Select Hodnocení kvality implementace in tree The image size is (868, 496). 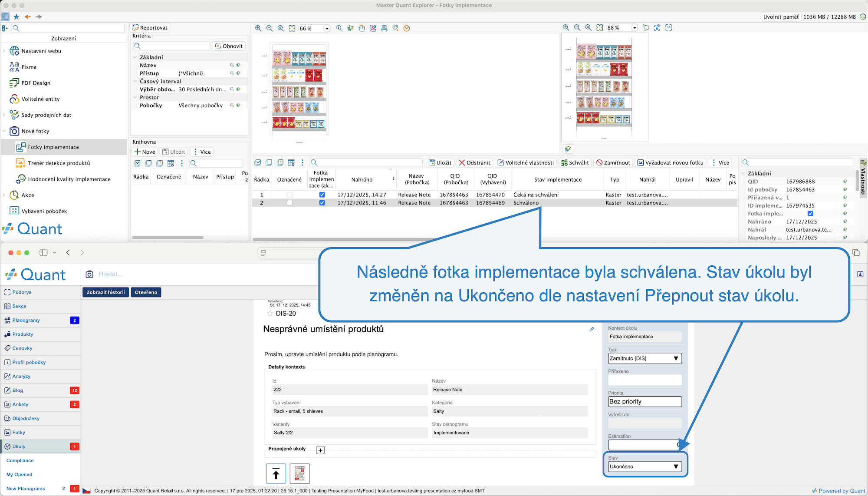tap(69, 179)
